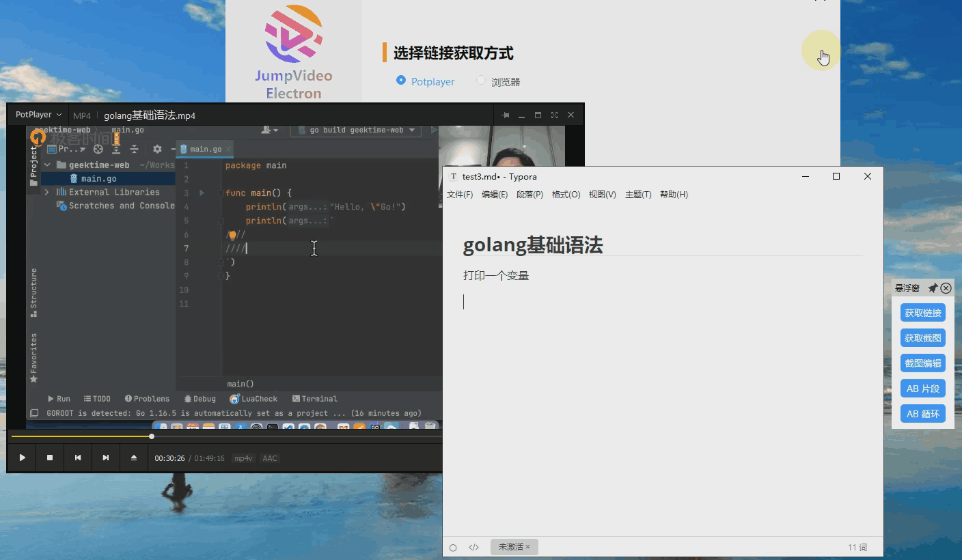Click the PotPlayer seek bar handle
Viewport: 962px width, 560px height.
click(x=152, y=436)
